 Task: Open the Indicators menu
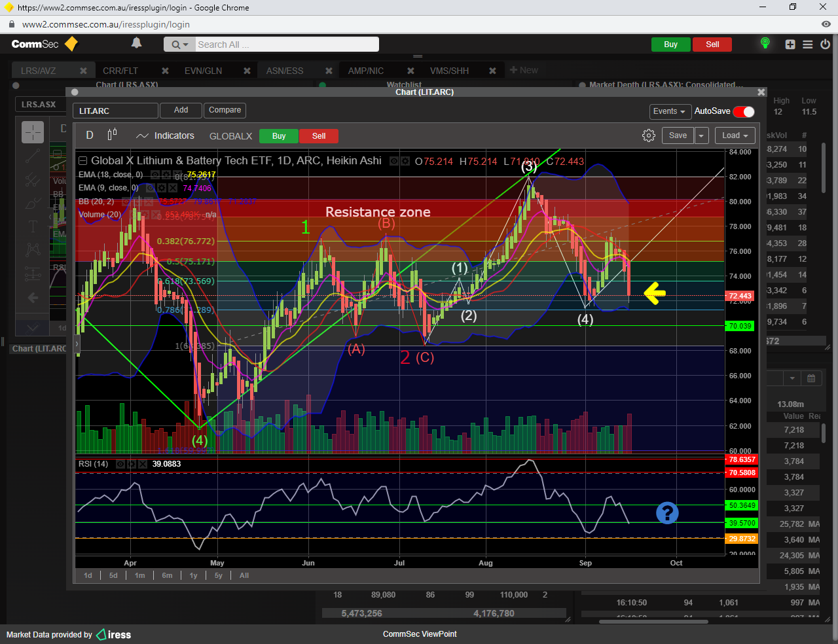coord(165,135)
